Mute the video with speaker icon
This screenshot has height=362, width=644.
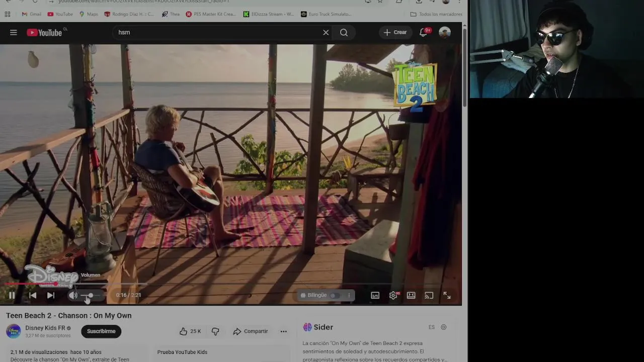(73, 295)
